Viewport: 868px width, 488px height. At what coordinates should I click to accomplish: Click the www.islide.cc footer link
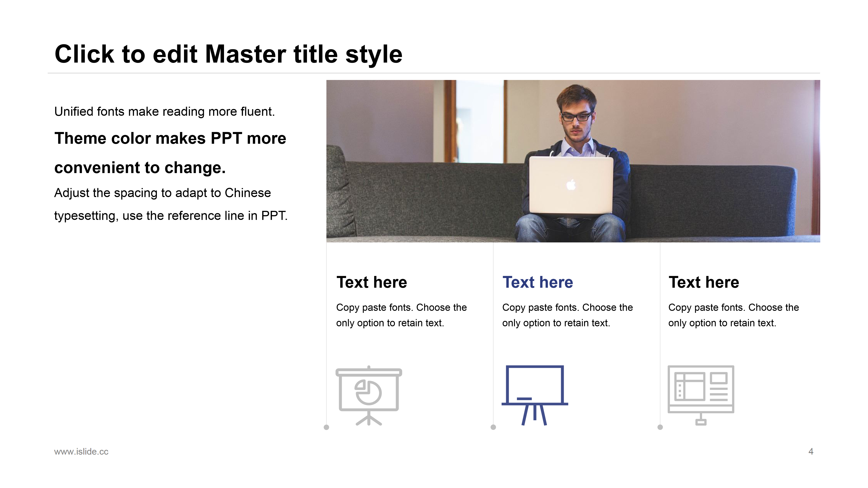coord(81,452)
